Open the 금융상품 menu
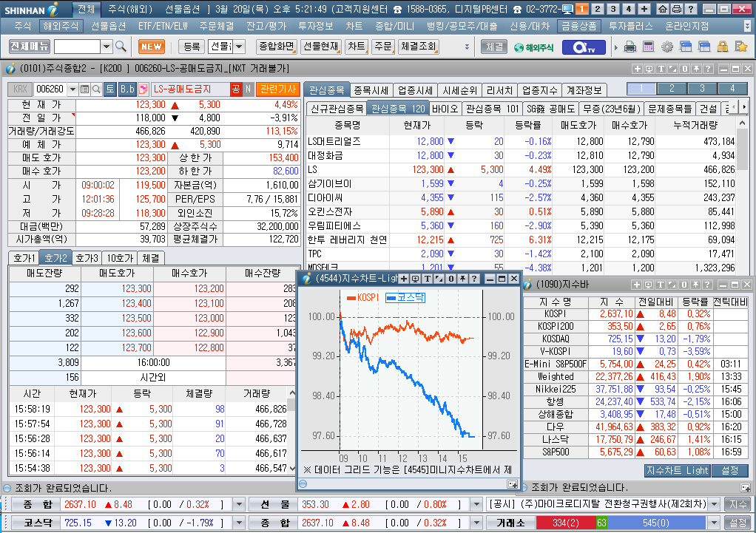Image resolution: width=756 pixels, height=533 pixels. pos(579,26)
